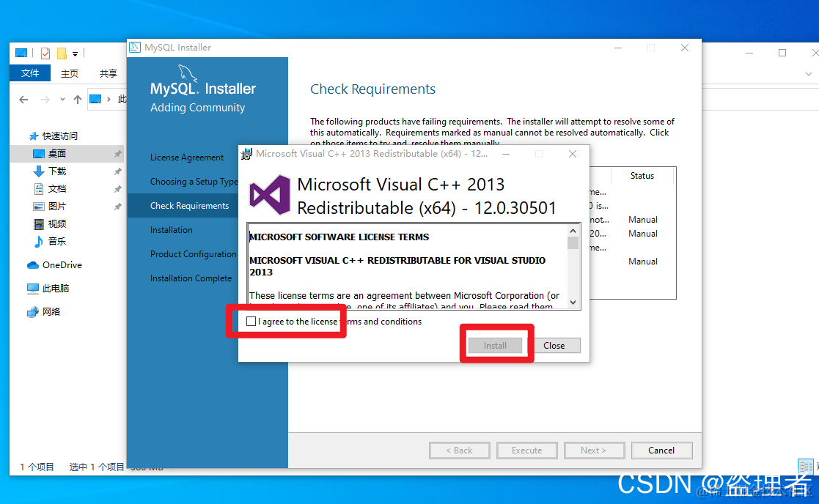Close the MySQL Installer window
Image resolution: width=819 pixels, height=504 pixels.
tap(685, 48)
